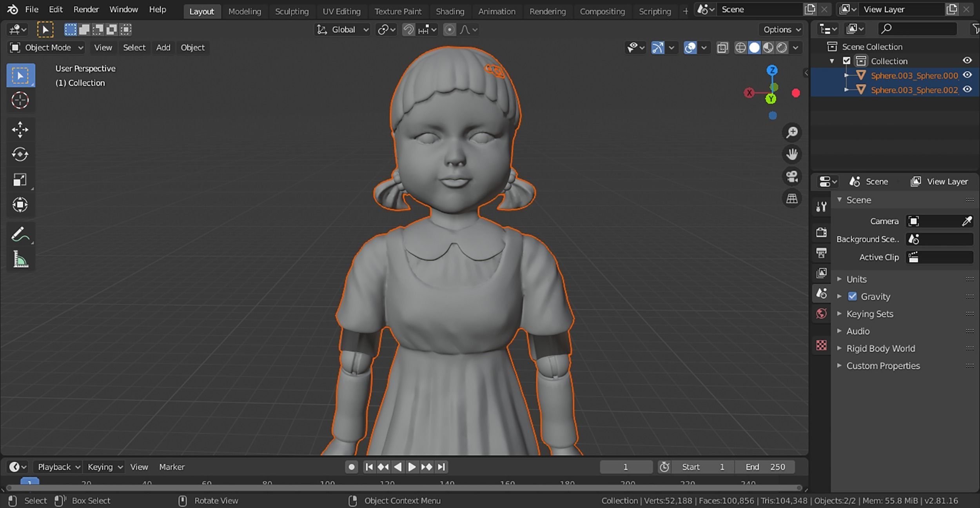
Task: Toggle the Gravity checkbox
Action: point(852,296)
